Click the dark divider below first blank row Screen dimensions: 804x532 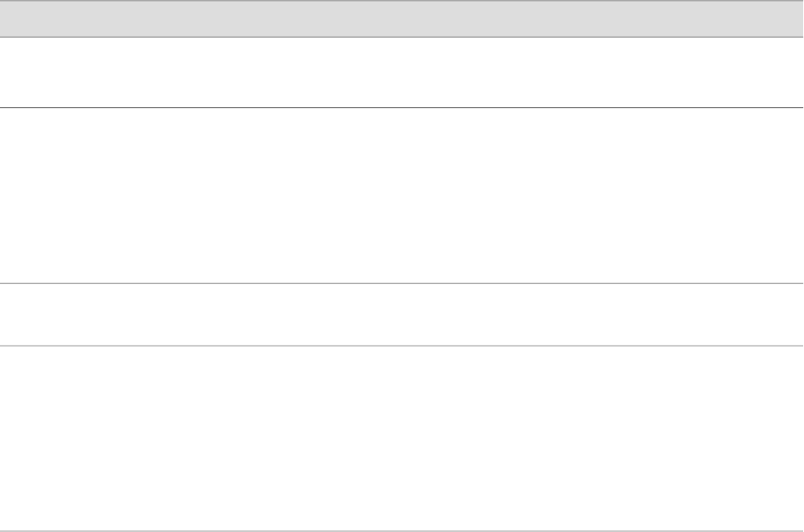402,107
